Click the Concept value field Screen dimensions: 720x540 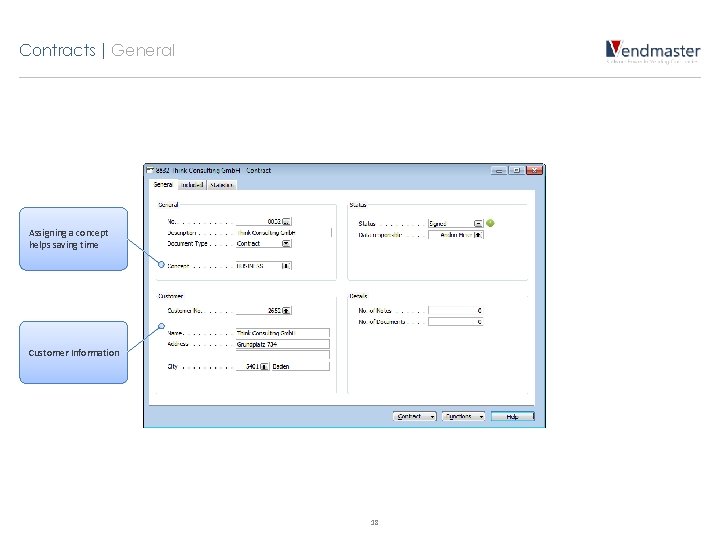[259, 265]
